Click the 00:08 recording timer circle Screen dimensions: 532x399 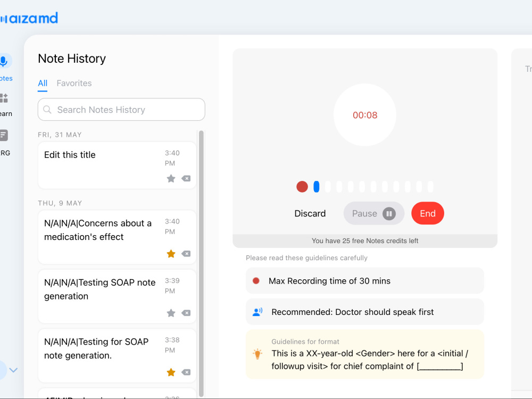point(365,115)
